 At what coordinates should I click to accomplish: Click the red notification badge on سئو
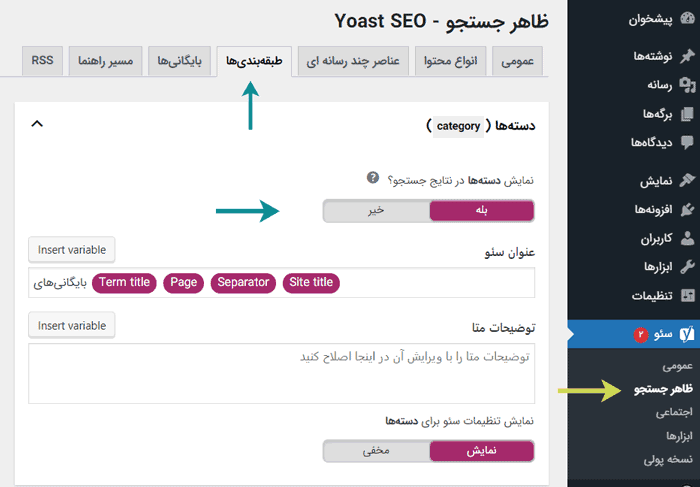pos(641,334)
